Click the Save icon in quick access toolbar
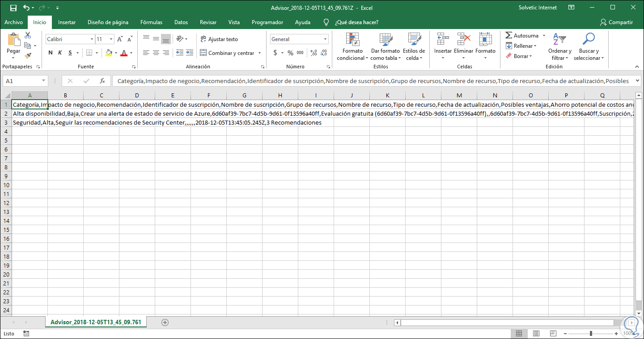This screenshot has height=339, width=644. pos(13,8)
